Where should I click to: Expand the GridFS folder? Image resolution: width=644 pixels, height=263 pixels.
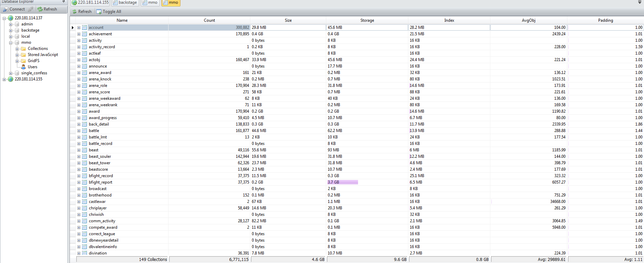point(17,61)
